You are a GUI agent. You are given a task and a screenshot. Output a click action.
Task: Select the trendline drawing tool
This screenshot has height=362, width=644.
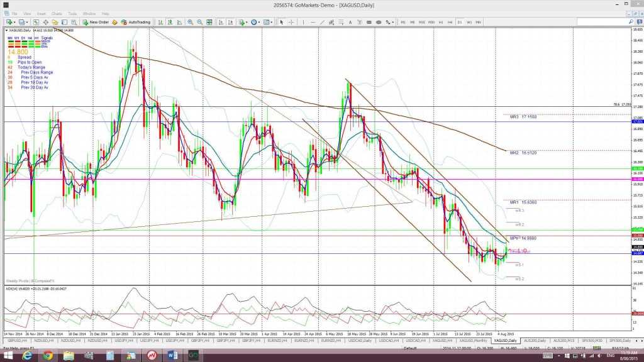point(322,22)
